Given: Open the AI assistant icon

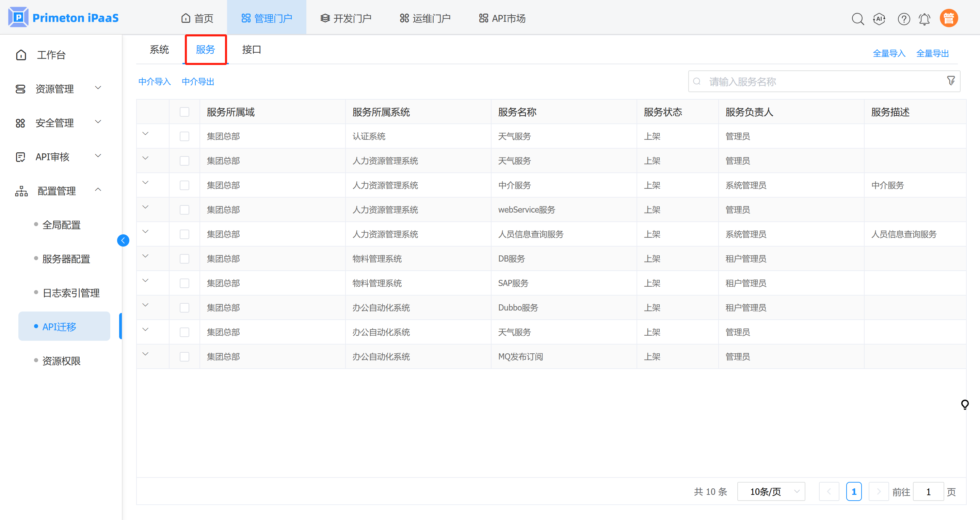Looking at the screenshot, I should (879, 19).
